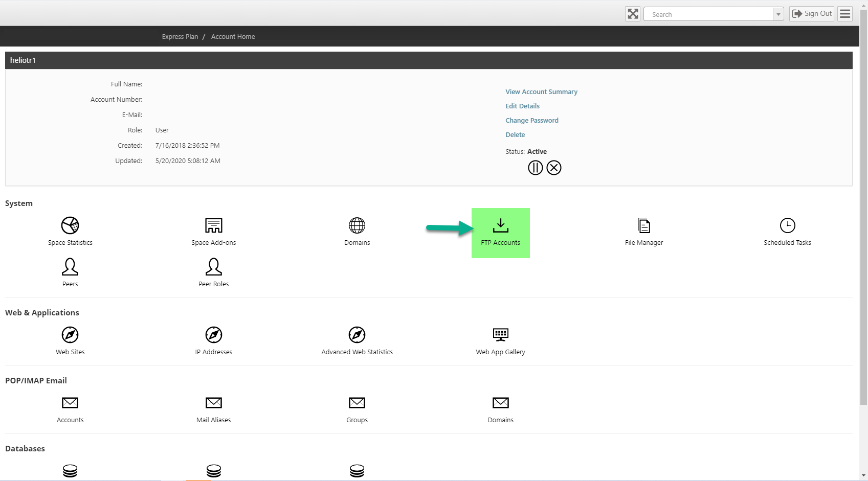The height and width of the screenshot is (481, 868).
Task: Click the heliotr1 account header
Action: [429, 60]
